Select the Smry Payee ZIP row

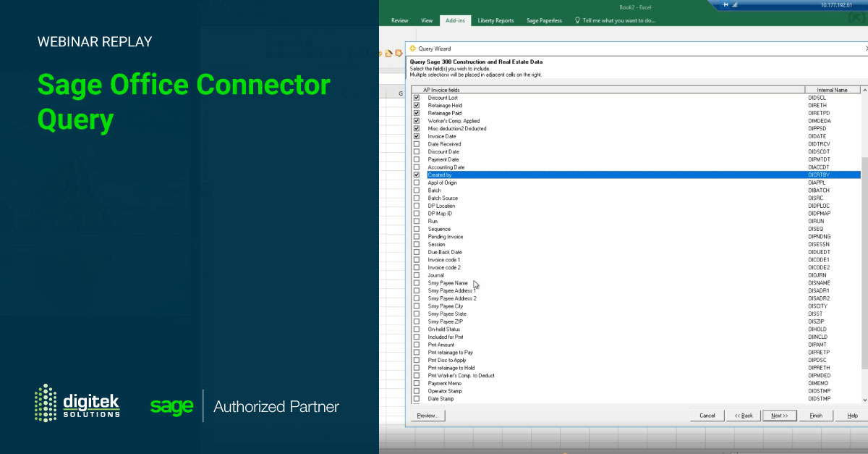tap(637, 321)
